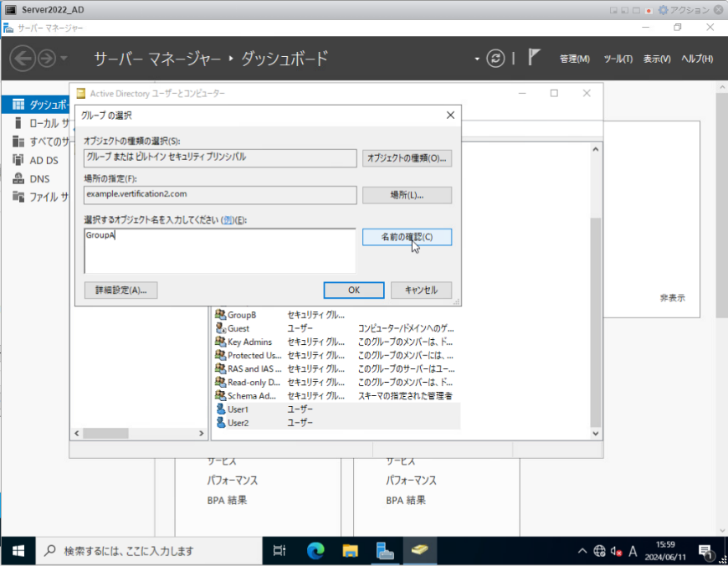Select the Schema Ad... row name
The width and height of the screenshot is (728, 566).
tap(252, 395)
